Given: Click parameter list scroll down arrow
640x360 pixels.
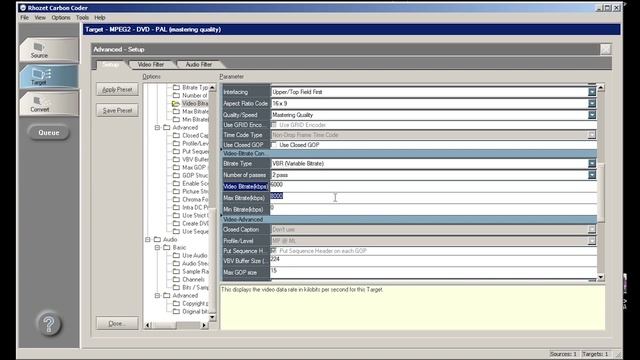Looking at the screenshot, I should click(x=600, y=277).
